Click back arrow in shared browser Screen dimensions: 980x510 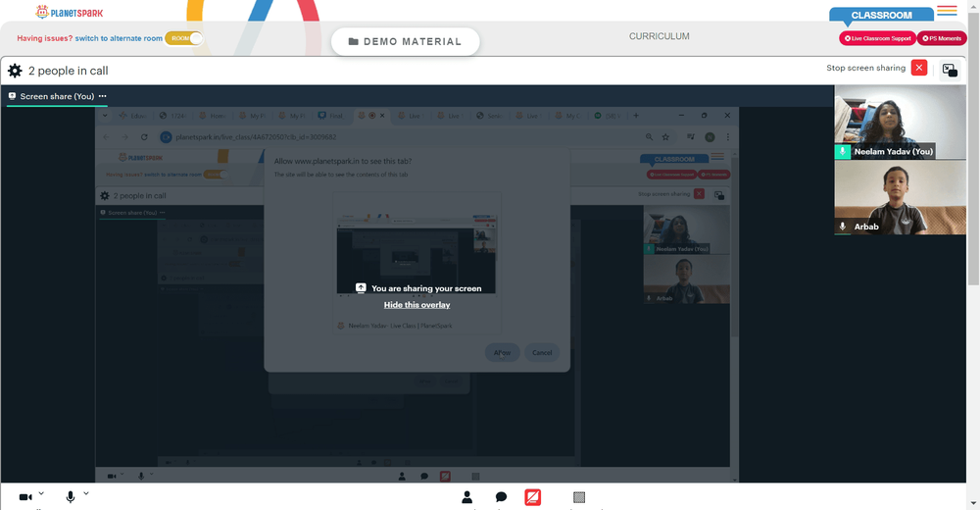106,137
